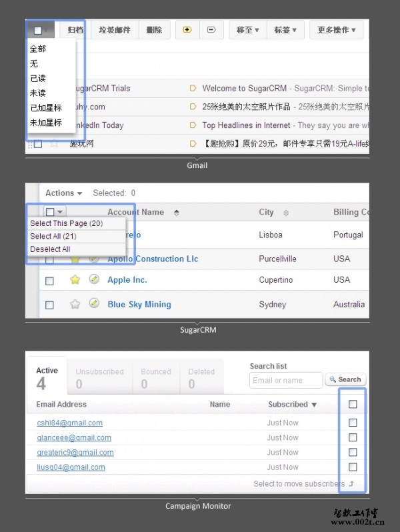Choose 未加星标 in Gmail select menu

coord(46,123)
